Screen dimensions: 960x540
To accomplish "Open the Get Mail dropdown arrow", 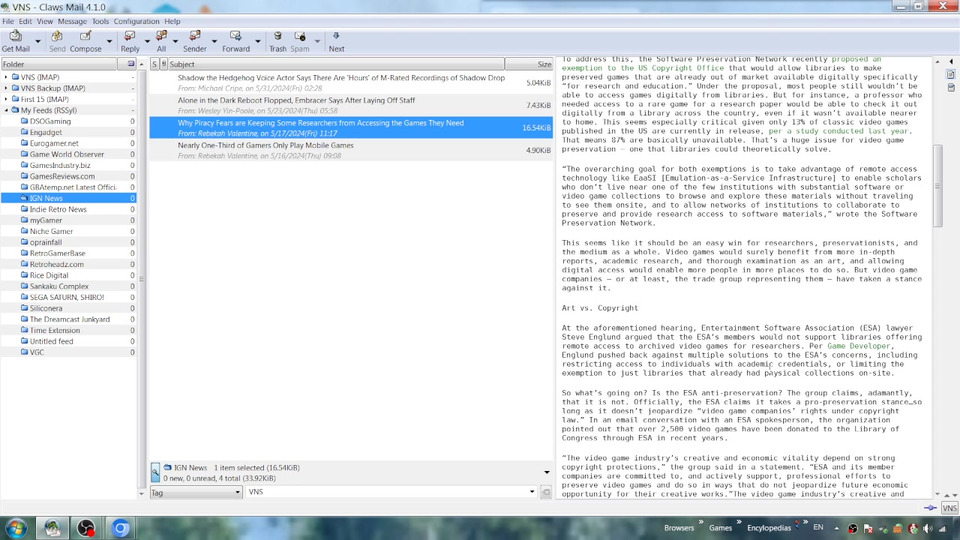I will pos(37,42).
